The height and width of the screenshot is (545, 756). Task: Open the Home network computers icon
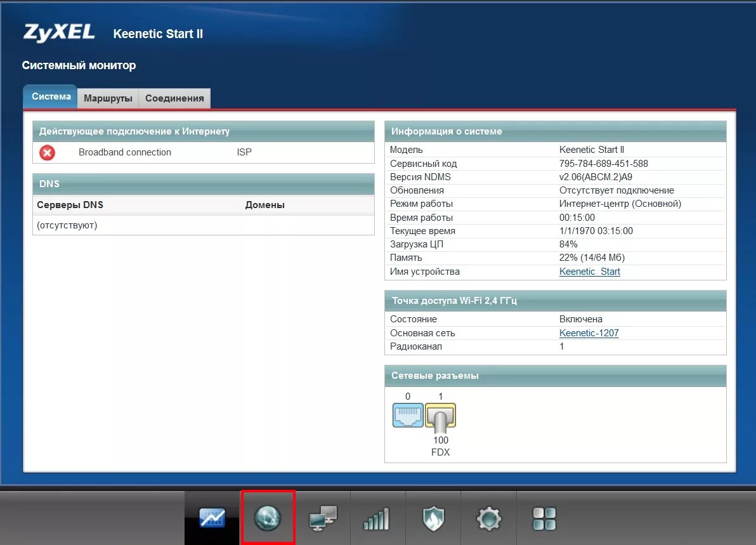323,518
